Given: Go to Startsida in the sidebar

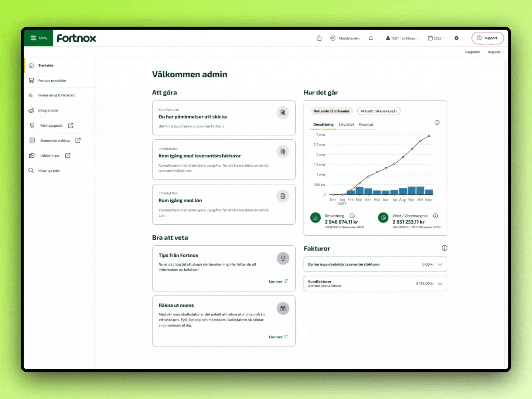Looking at the screenshot, I should coord(59,65).
